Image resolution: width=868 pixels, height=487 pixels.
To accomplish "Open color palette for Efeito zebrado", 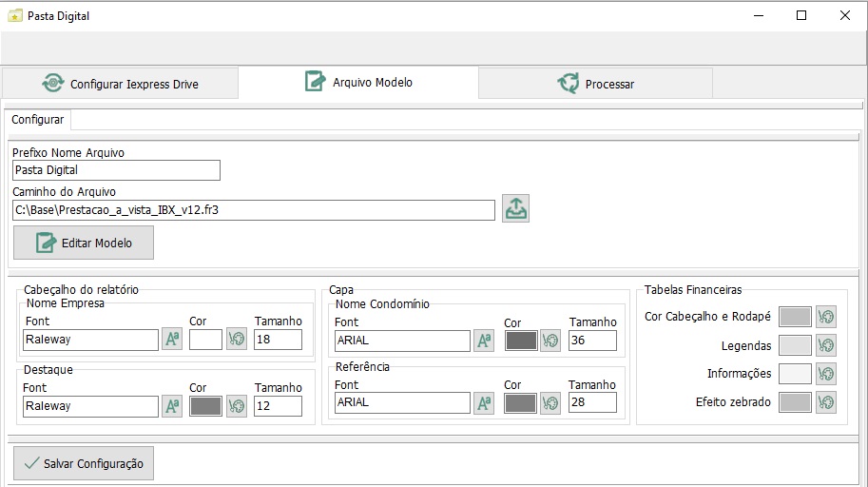I will coord(826,402).
